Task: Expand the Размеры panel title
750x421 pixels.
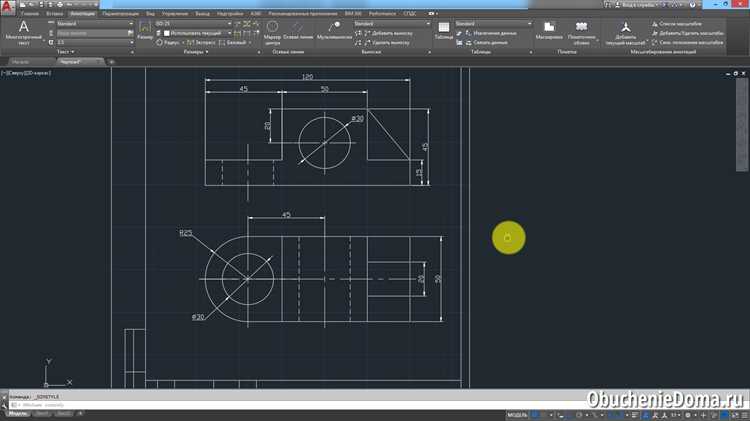Action: coord(196,52)
